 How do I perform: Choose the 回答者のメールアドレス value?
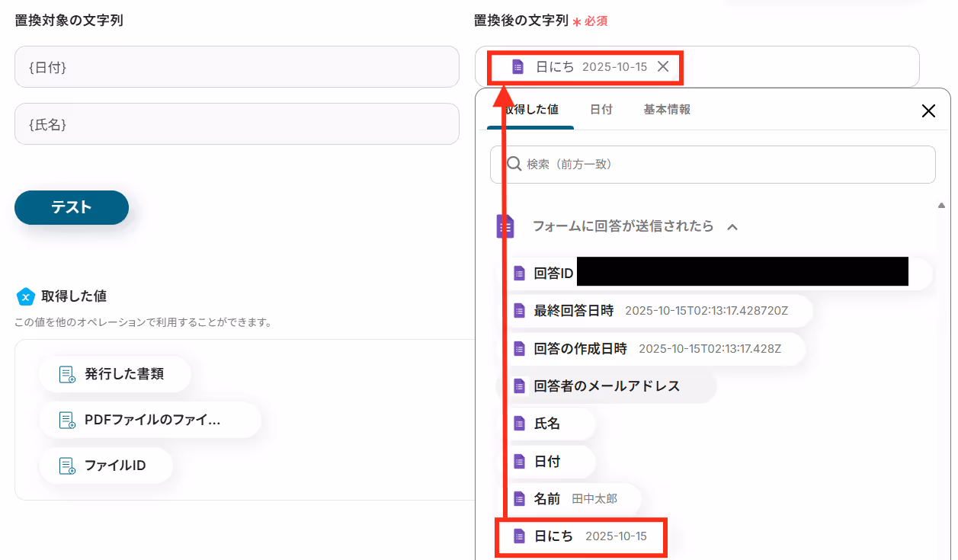tap(606, 386)
